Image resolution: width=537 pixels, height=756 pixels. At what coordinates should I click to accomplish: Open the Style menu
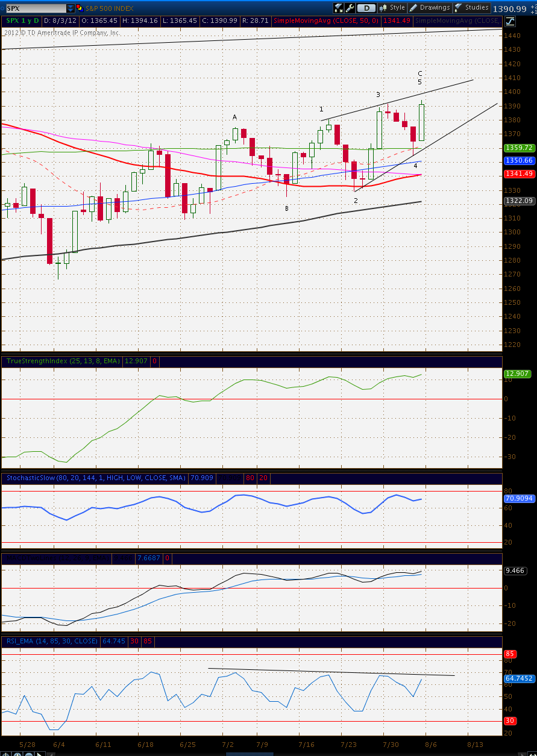pos(397,8)
